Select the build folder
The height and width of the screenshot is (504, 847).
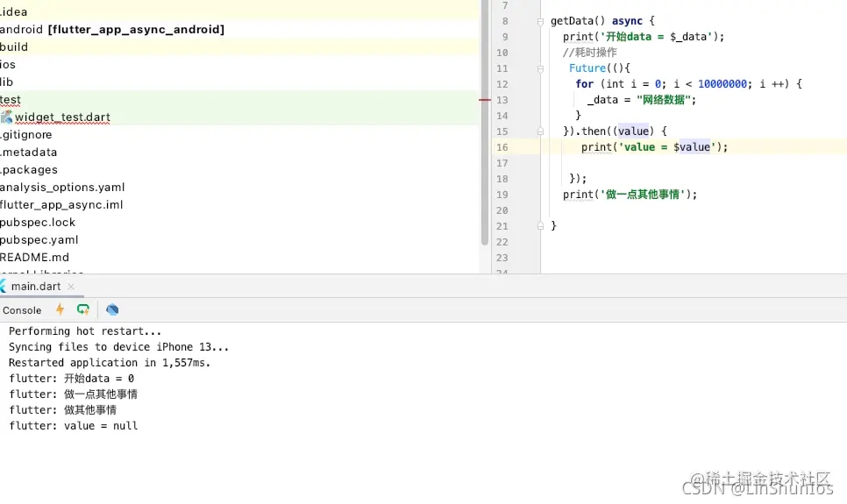click(x=14, y=47)
